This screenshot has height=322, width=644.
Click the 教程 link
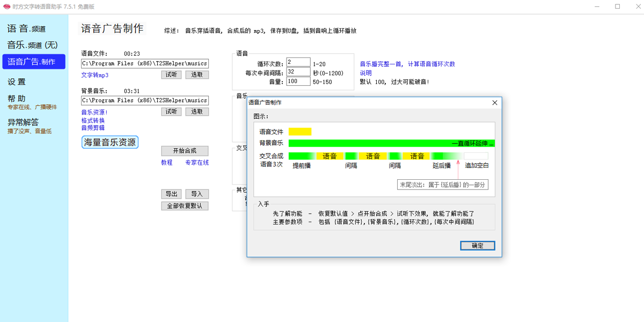coord(167,163)
